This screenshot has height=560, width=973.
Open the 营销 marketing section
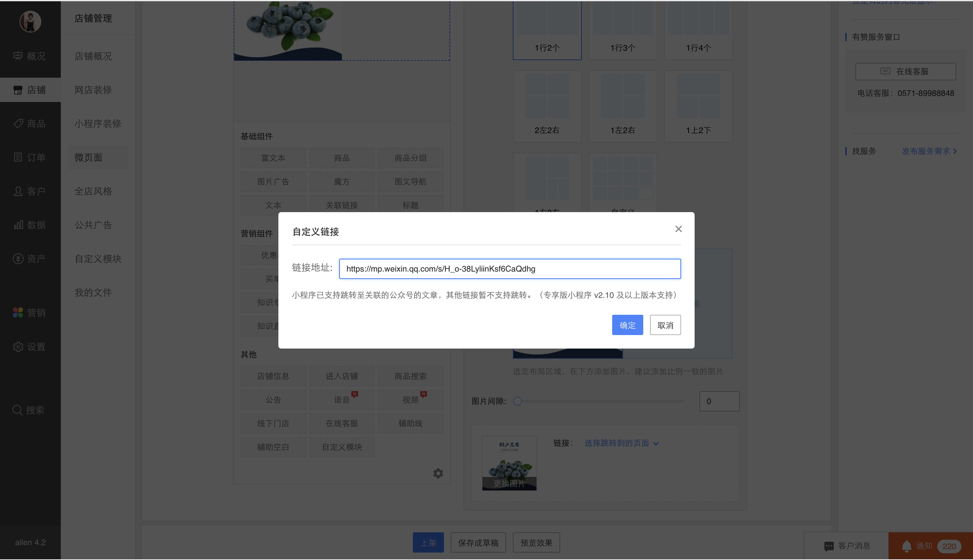pos(30,313)
